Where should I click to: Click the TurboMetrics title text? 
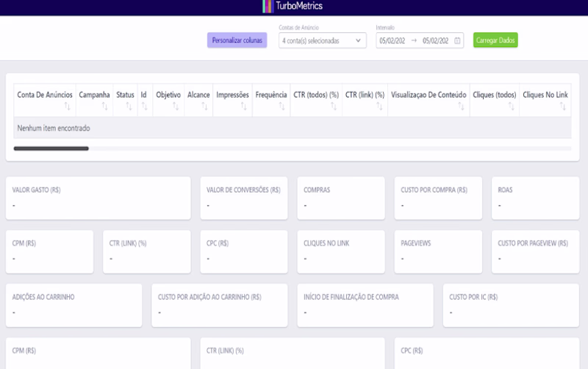[299, 6]
